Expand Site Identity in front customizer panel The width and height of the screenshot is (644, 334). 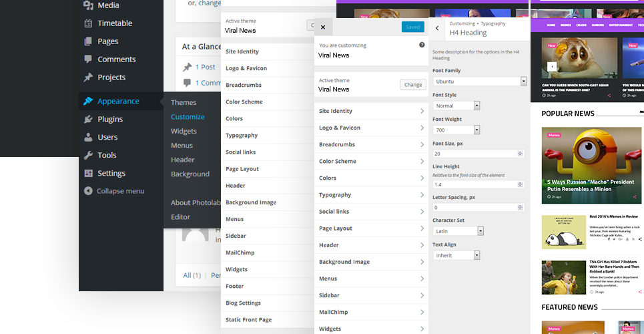click(x=371, y=111)
